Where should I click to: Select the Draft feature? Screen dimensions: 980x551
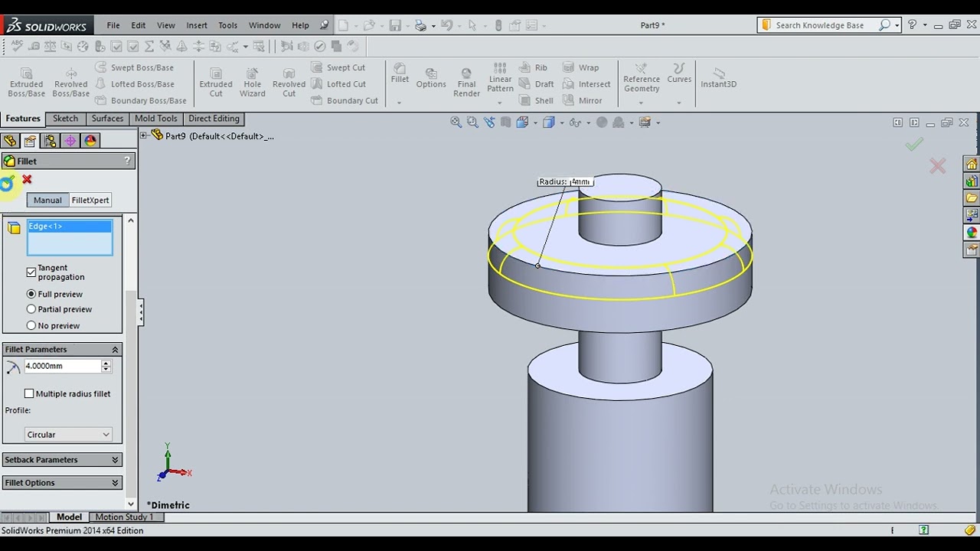pyautogui.click(x=536, y=84)
